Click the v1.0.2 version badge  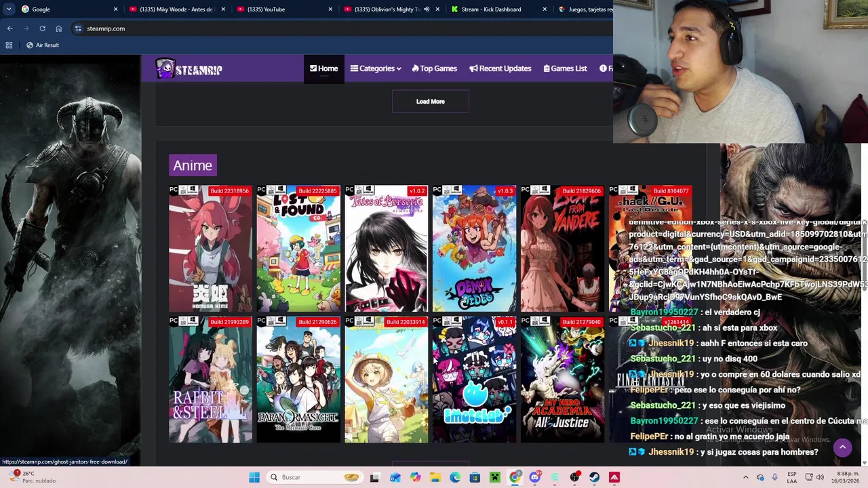point(417,191)
